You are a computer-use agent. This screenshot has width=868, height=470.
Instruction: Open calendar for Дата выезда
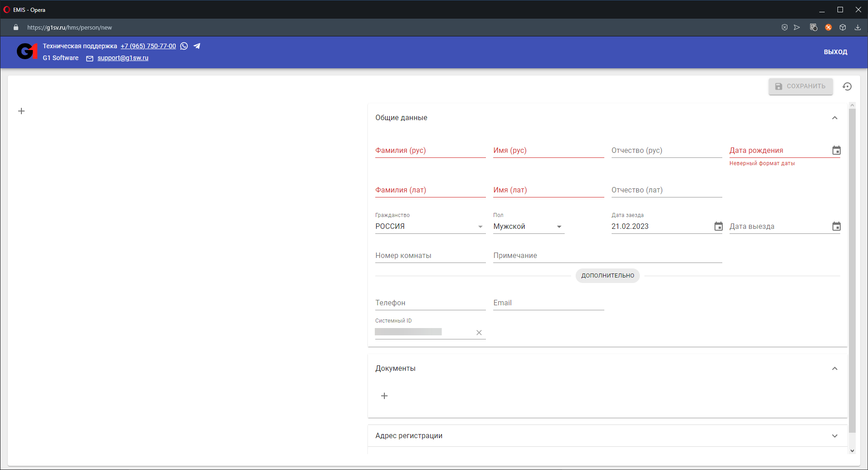coord(836,226)
